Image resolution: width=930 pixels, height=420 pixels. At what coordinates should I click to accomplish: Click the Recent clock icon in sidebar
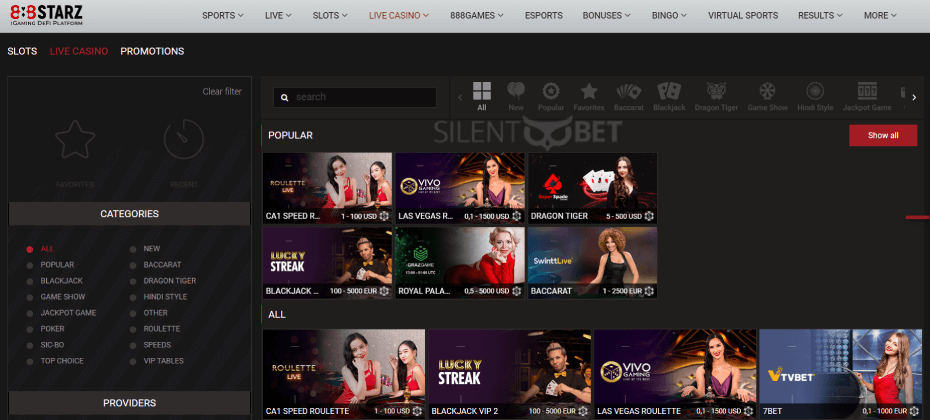[184, 139]
